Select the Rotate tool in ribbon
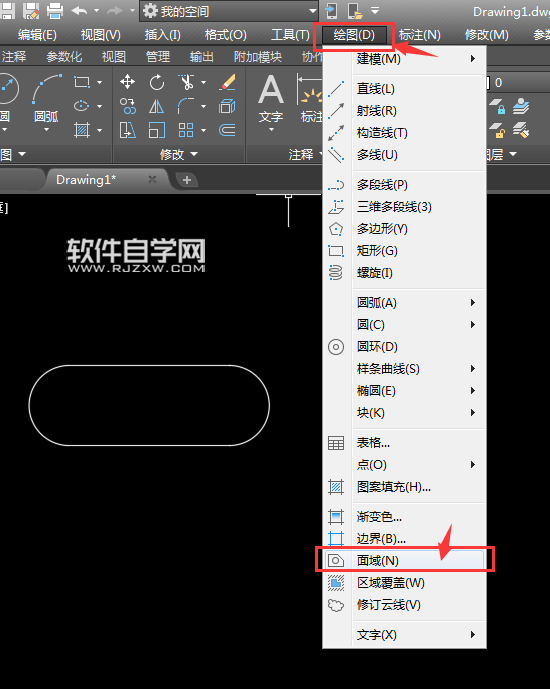Screen dimensions: 550x689 [156, 82]
